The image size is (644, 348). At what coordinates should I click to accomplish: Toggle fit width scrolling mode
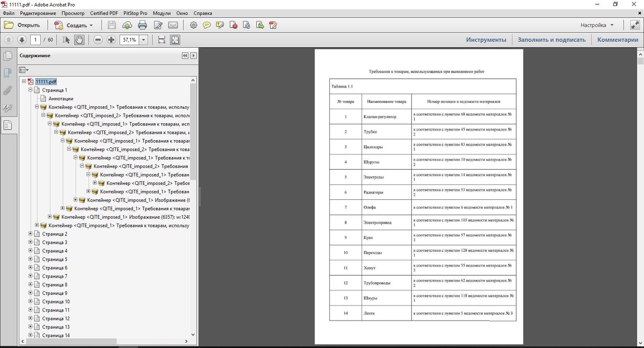pyautogui.click(x=162, y=40)
